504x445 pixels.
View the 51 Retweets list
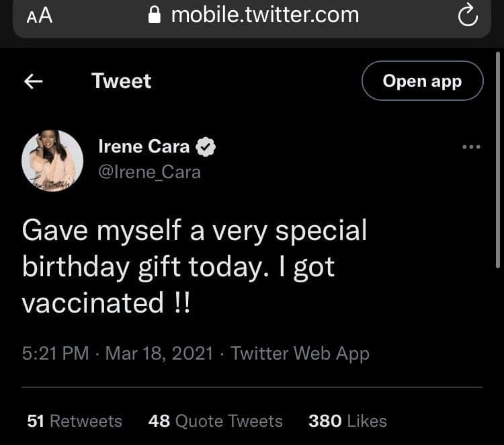(x=75, y=421)
